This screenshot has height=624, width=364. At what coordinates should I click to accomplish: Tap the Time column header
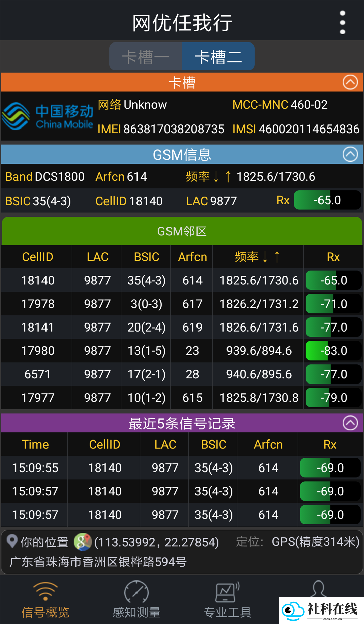35,445
